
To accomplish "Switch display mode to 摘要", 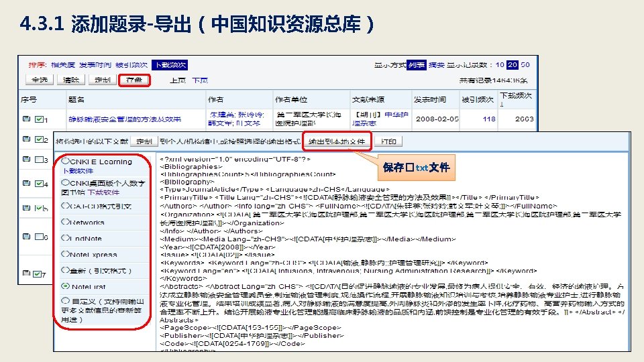I will (x=437, y=65).
